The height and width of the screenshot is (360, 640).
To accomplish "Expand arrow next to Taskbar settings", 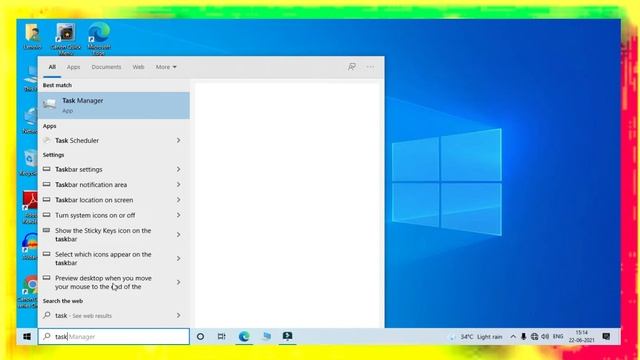I will (178, 169).
